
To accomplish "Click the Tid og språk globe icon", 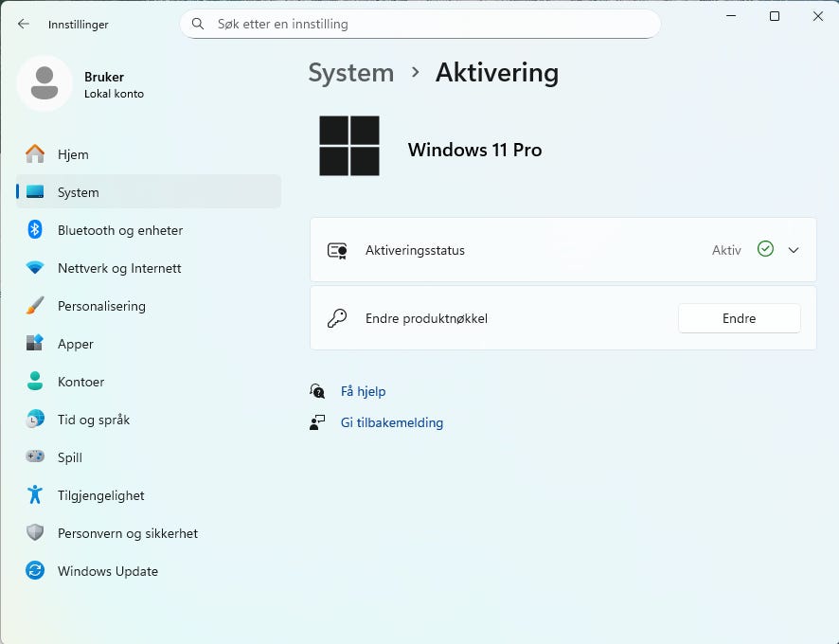I will click(x=35, y=420).
